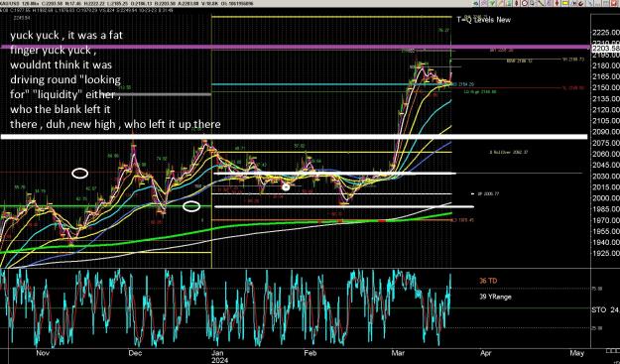Click the 'May' date axis label

(x=577, y=352)
